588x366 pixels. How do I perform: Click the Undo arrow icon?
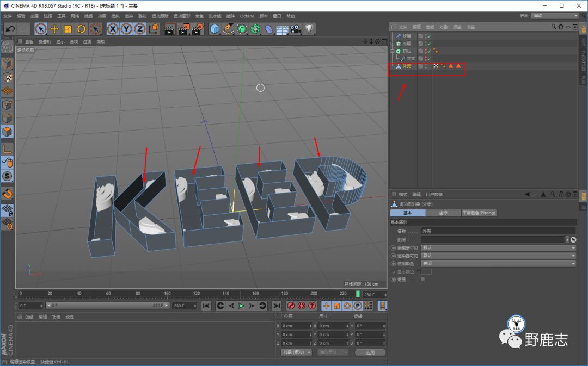[10, 29]
